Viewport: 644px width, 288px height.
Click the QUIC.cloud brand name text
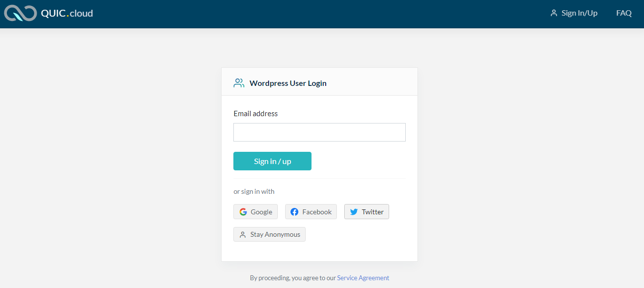click(x=67, y=13)
